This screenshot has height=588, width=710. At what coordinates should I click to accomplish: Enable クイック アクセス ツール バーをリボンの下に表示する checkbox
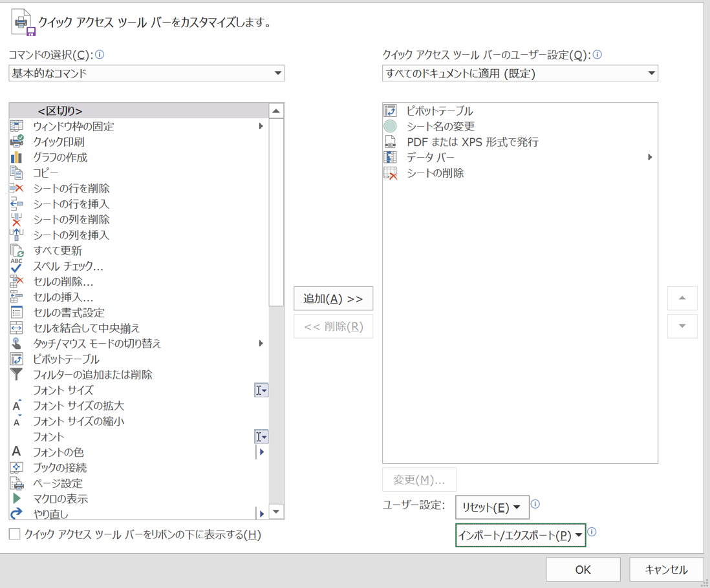pos(15,534)
